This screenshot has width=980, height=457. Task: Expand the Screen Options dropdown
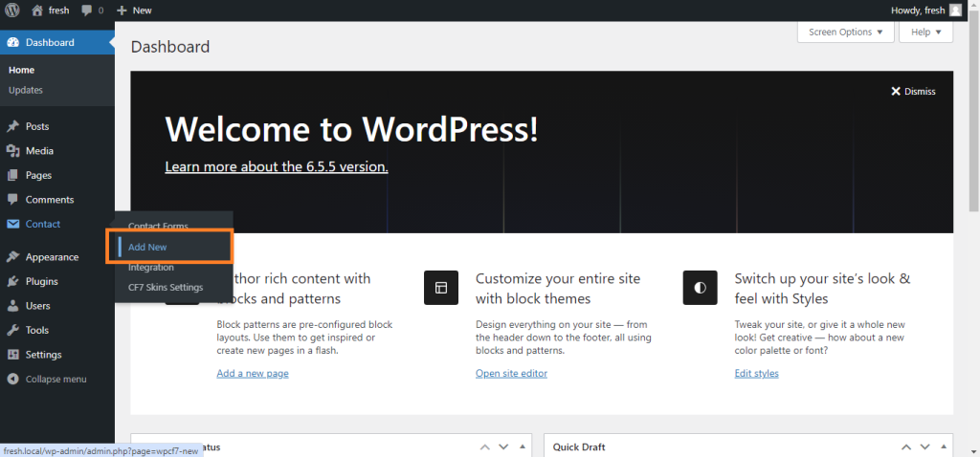click(845, 33)
